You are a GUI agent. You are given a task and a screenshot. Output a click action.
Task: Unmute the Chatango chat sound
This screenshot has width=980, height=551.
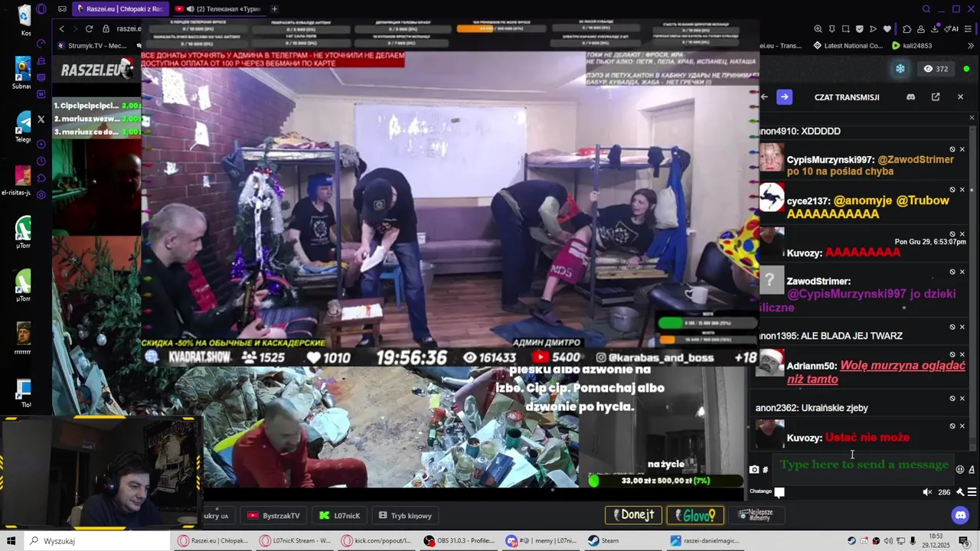click(x=927, y=492)
